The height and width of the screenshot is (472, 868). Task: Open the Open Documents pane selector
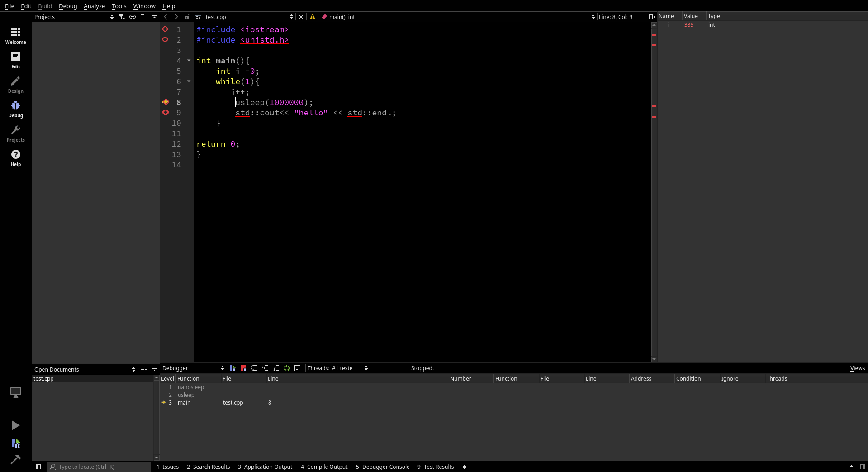(133, 369)
